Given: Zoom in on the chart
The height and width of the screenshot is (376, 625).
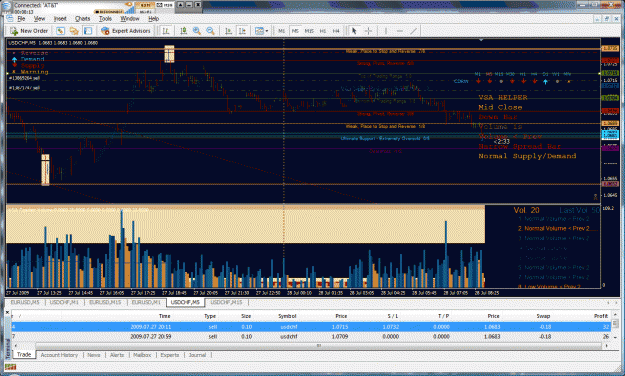Looking at the screenshot, I should pos(197,31).
